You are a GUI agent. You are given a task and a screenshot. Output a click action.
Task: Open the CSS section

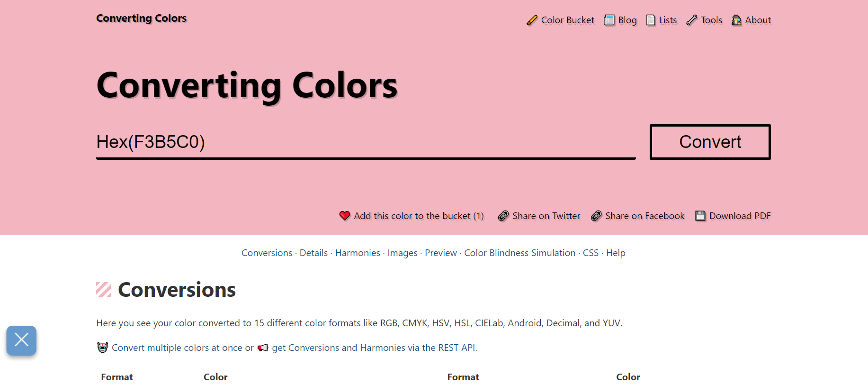click(591, 253)
